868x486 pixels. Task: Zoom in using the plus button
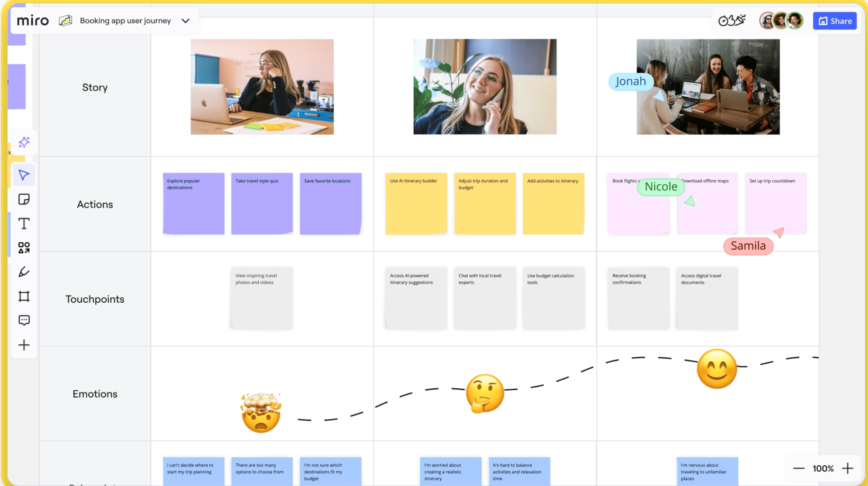coord(849,469)
